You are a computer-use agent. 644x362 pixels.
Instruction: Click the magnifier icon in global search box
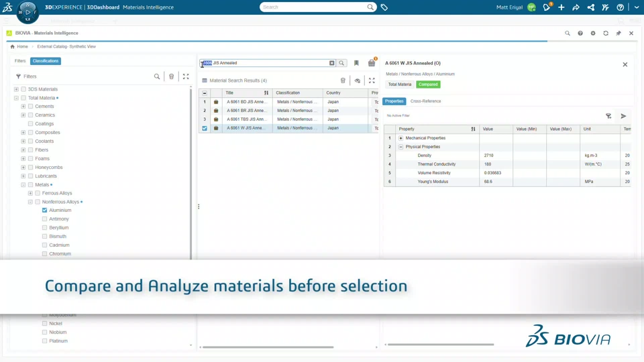(x=370, y=7)
